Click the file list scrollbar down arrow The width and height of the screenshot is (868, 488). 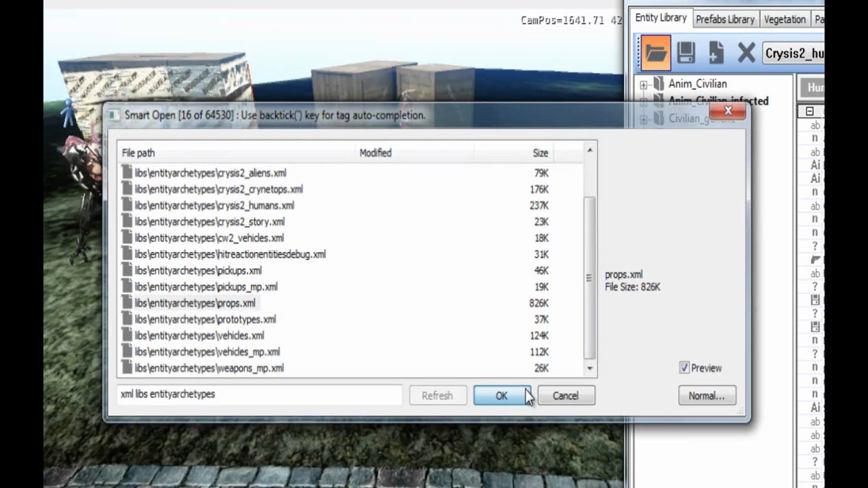(x=590, y=369)
